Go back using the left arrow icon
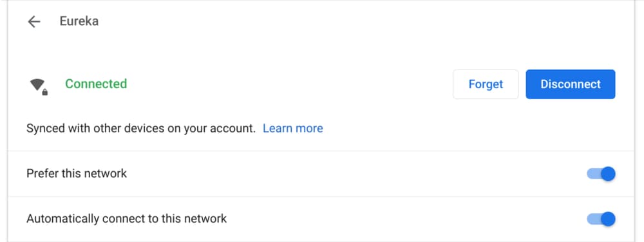 (33, 21)
